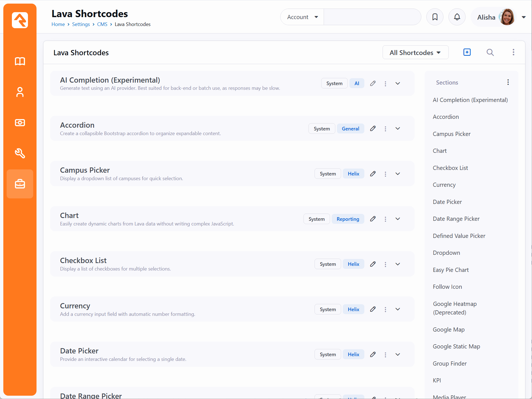Click the bookmark icon in top bar
Image resolution: width=532 pixels, height=399 pixels.
pos(435,17)
